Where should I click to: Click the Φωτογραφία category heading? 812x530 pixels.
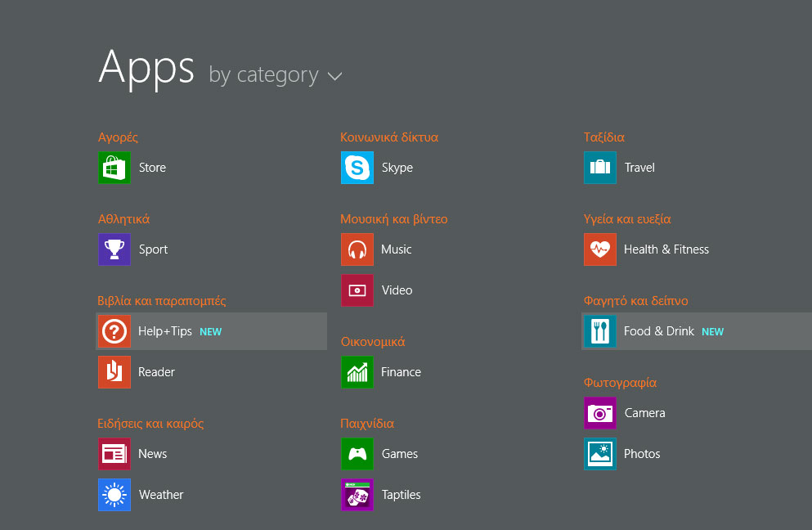(621, 382)
